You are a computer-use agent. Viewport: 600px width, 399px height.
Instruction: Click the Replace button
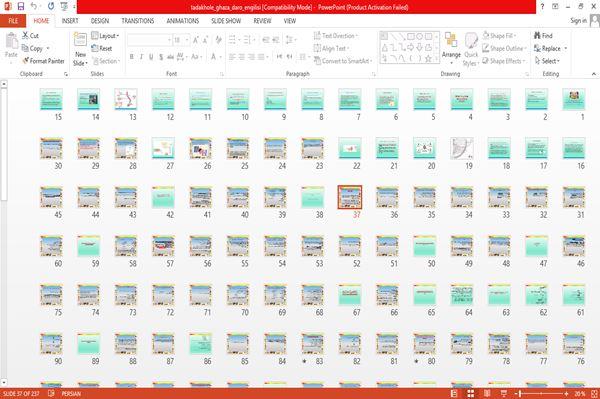(x=548, y=48)
